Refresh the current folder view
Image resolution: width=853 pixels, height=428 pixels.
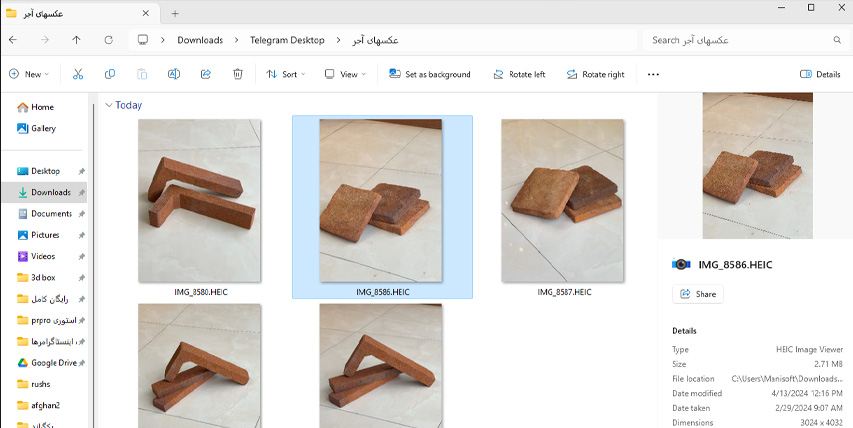click(109, 40)
